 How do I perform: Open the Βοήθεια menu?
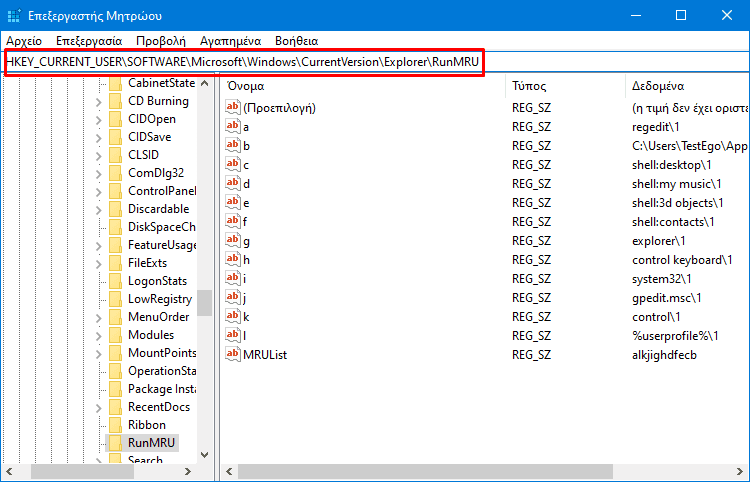297,41
